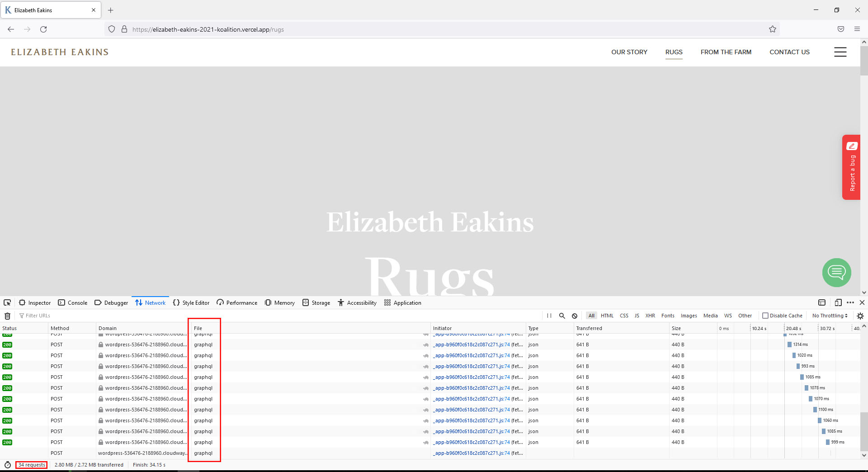The image size is (868, 472).
Task: Filter requests by Fonts
Action: [x=668, y=316]
